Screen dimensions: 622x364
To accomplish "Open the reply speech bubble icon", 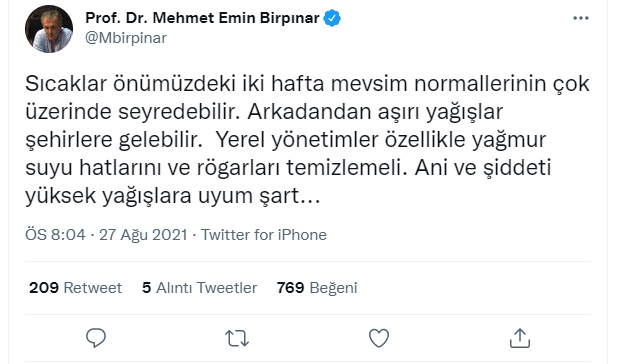I will pyautogui.click(x=96, y=338).
